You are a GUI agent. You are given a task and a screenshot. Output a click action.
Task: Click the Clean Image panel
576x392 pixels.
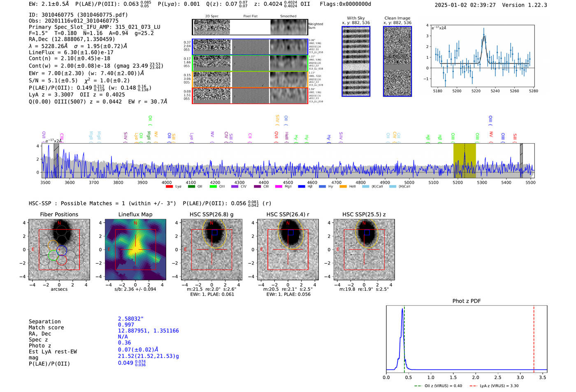397,61
